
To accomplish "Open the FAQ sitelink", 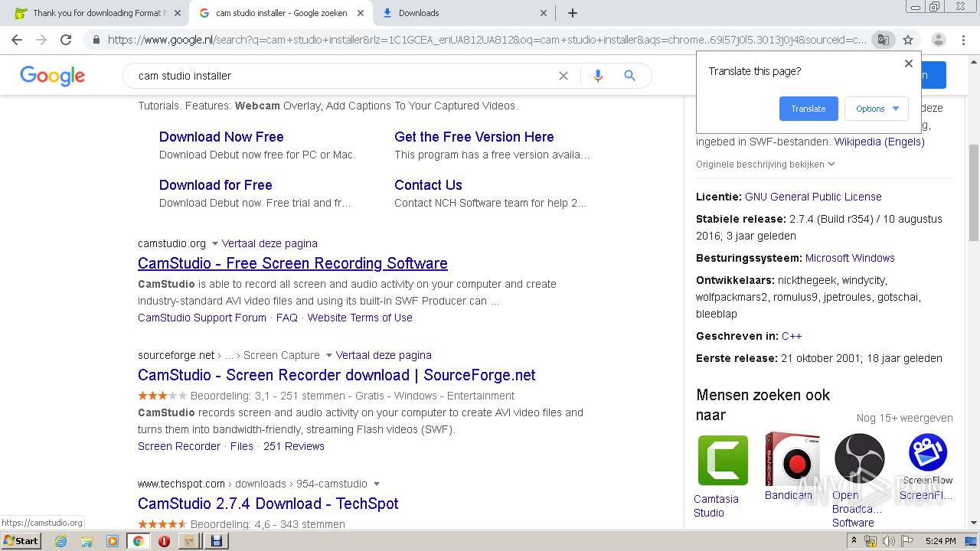I will click(287, 318).
